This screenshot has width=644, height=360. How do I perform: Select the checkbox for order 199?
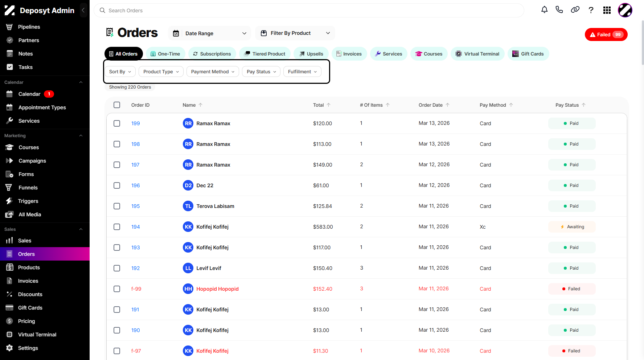pos(117,123)
